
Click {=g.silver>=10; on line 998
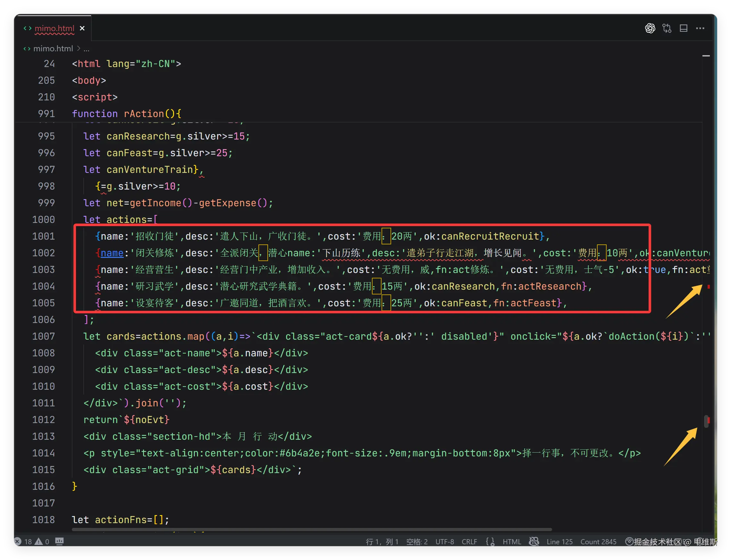coord(138,186)
